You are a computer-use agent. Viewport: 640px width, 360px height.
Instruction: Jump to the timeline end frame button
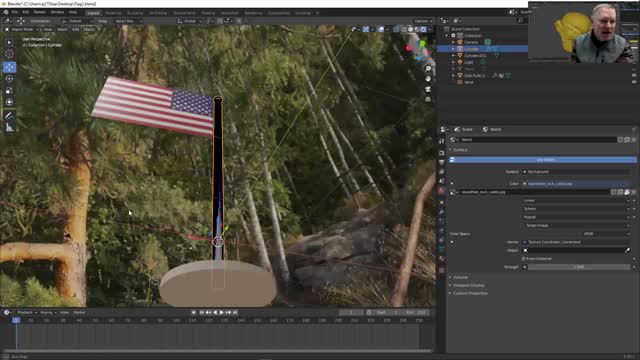[x=235, y=312]
